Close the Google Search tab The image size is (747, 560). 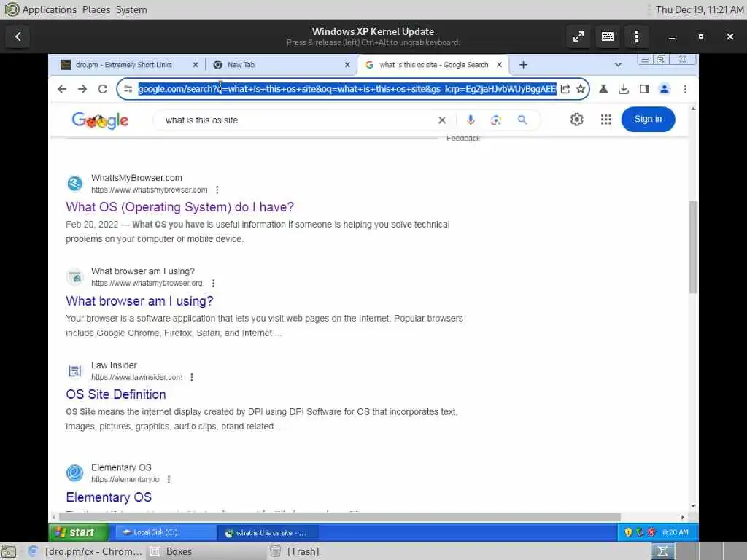click(499, 65)
